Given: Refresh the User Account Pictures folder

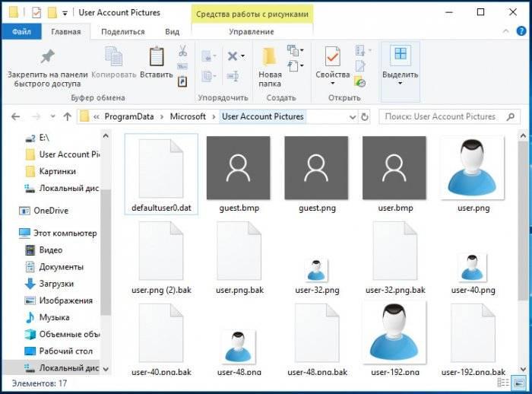Looking at the screenshot, I should click(x=365, y=117).
